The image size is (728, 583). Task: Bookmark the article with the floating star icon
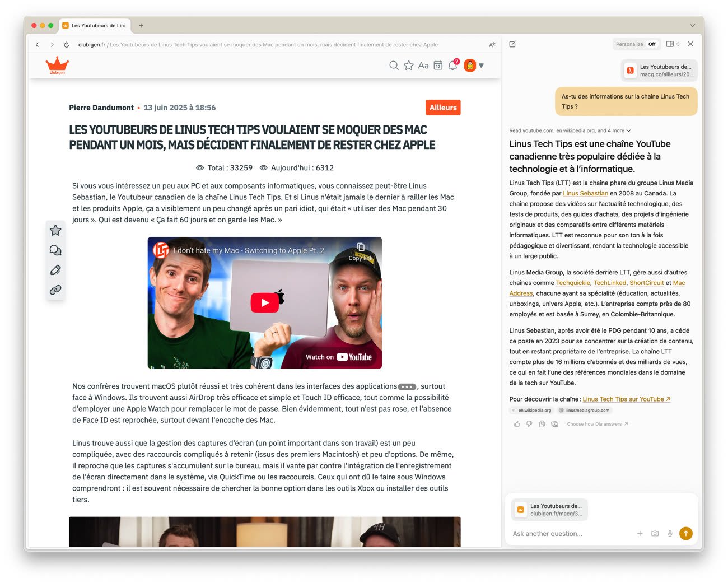pyautogui.click(x=55, y=230)
